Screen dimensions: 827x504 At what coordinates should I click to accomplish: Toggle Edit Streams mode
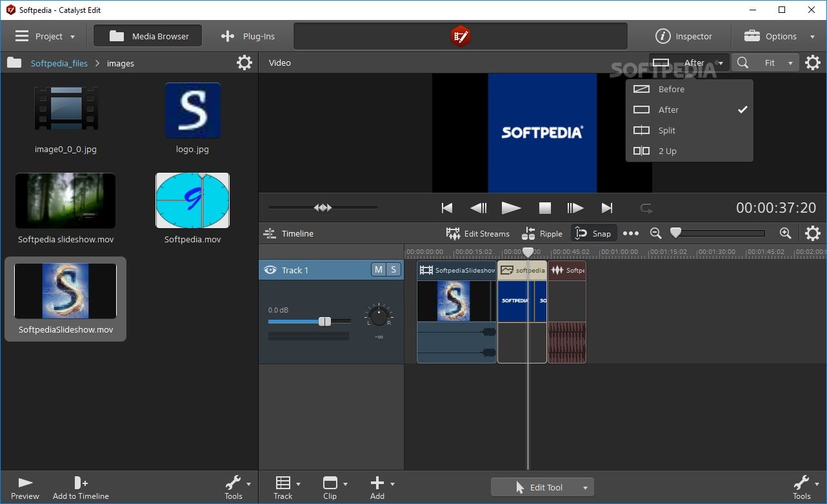pyautogui.click(x=478, y=233)
